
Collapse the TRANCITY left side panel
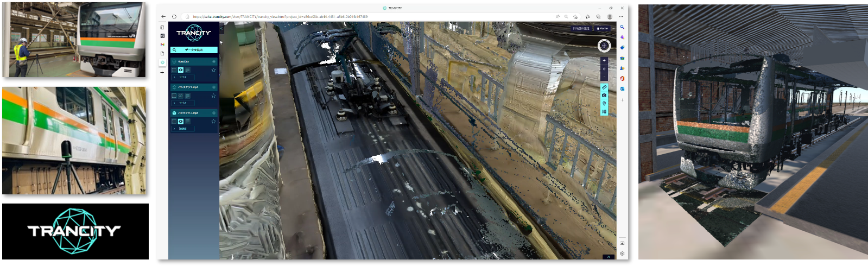pos(221,28)
